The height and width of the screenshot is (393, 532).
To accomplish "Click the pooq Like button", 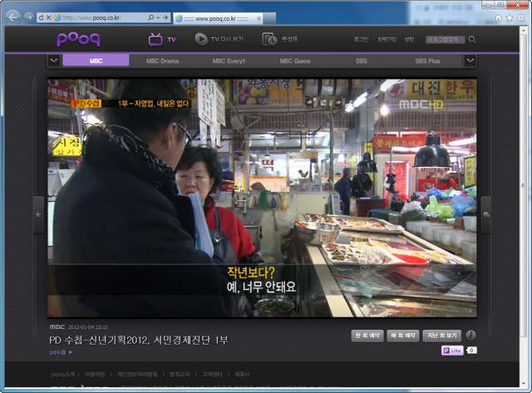I will (x=452, y=351).
